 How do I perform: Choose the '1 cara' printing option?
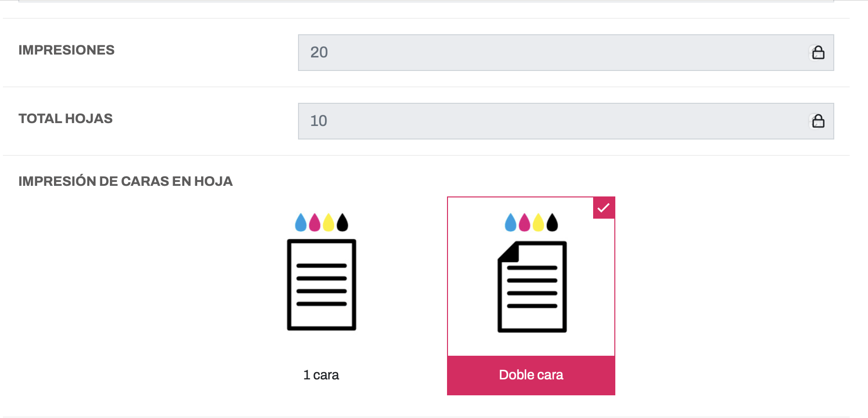[x=321, y=296]
